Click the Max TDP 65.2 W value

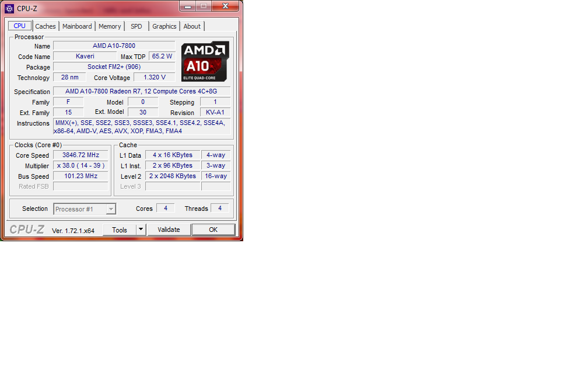pyautogui.click(x=162, y=56)
